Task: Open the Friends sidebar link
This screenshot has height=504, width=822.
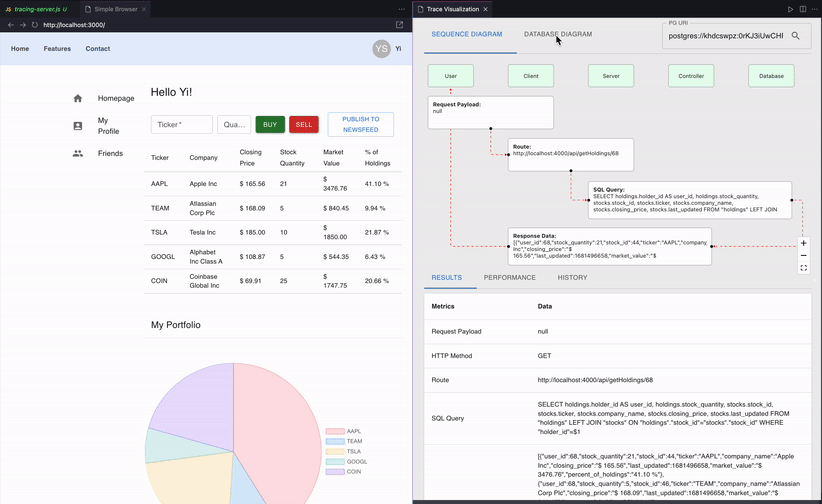Action: click(x=110, y=153)
